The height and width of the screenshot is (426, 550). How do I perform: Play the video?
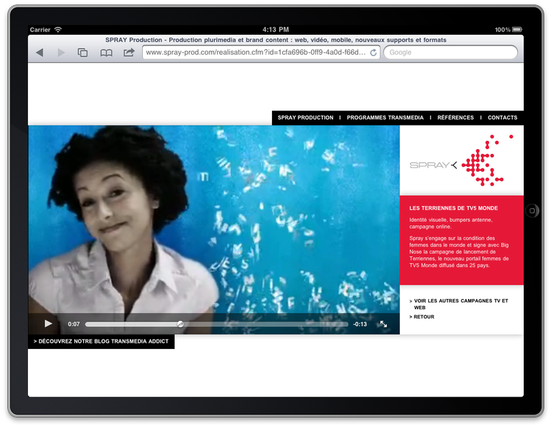point(48,324)
